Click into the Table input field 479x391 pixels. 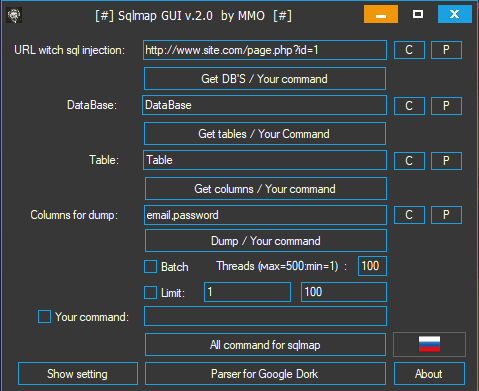(265, 160)
